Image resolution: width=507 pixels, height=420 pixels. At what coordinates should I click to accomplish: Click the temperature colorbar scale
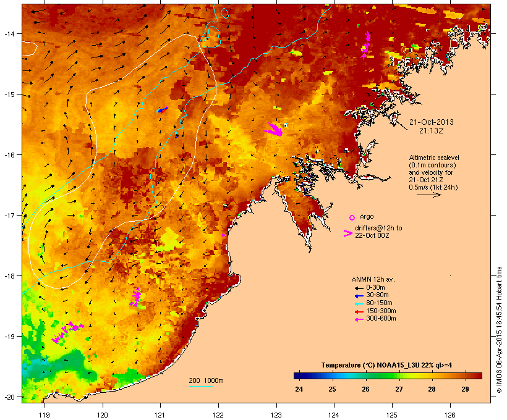388,376
